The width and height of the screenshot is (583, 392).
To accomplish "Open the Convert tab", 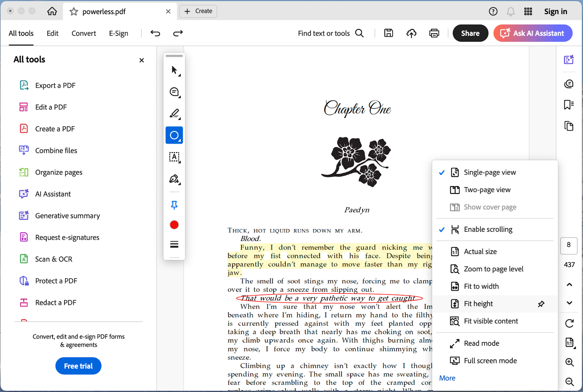I will pyautogui.click(x=83, y=34).
